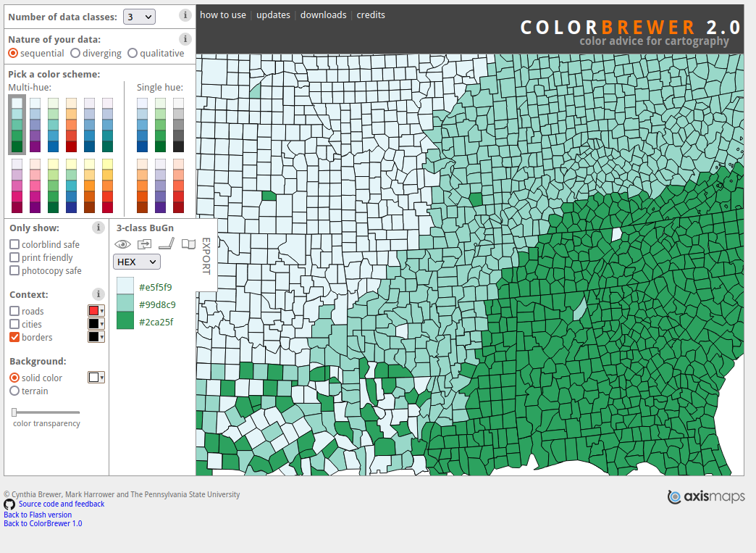The width and height of the screenshot is (756, 553).
Task: Open the roads color picker dropdown
Action: pyautogui.click(x=96, y=311)
